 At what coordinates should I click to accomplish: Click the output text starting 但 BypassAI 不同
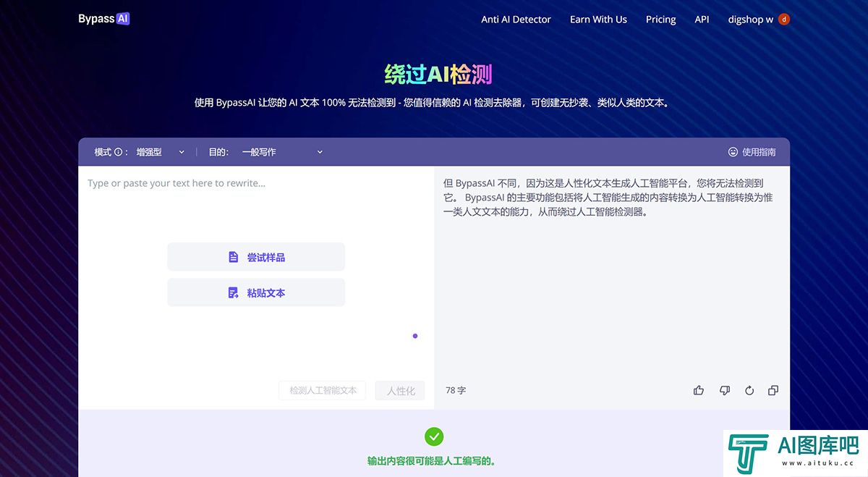(608, 198)
